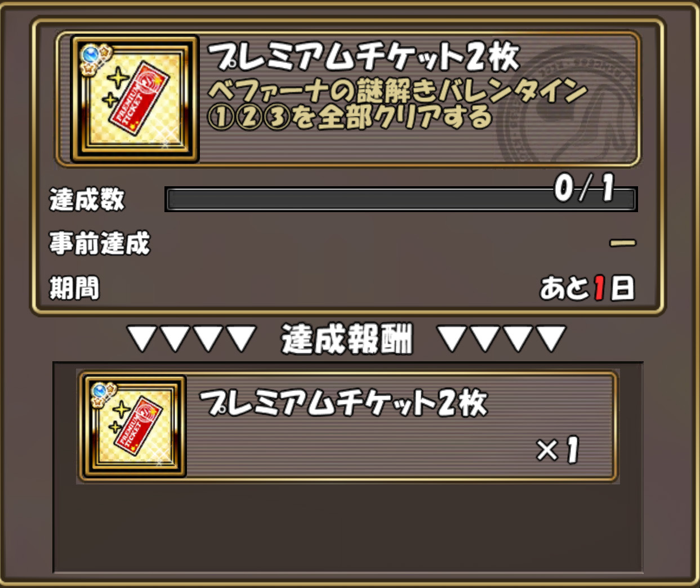Click the あと1日 remaining period text
Viewport: 700px width, 588px height.
(587, 288)
